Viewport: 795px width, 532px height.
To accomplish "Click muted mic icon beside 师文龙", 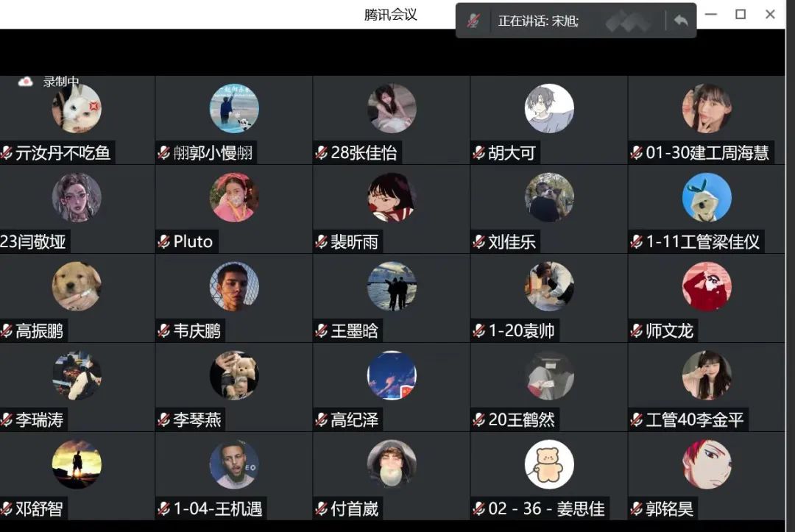I will pos(636,331).
